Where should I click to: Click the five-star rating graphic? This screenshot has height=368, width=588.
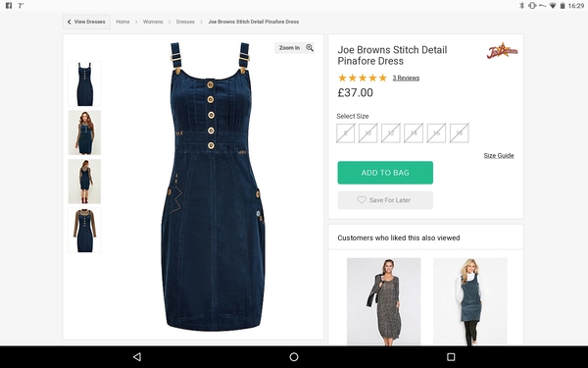(x=363, y=78)
